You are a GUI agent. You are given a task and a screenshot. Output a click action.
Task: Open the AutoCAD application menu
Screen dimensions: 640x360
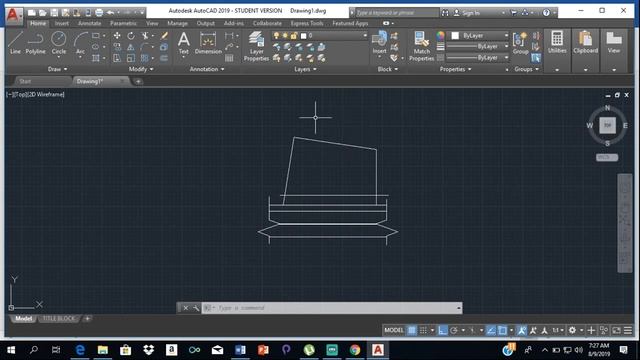(13, 16)
